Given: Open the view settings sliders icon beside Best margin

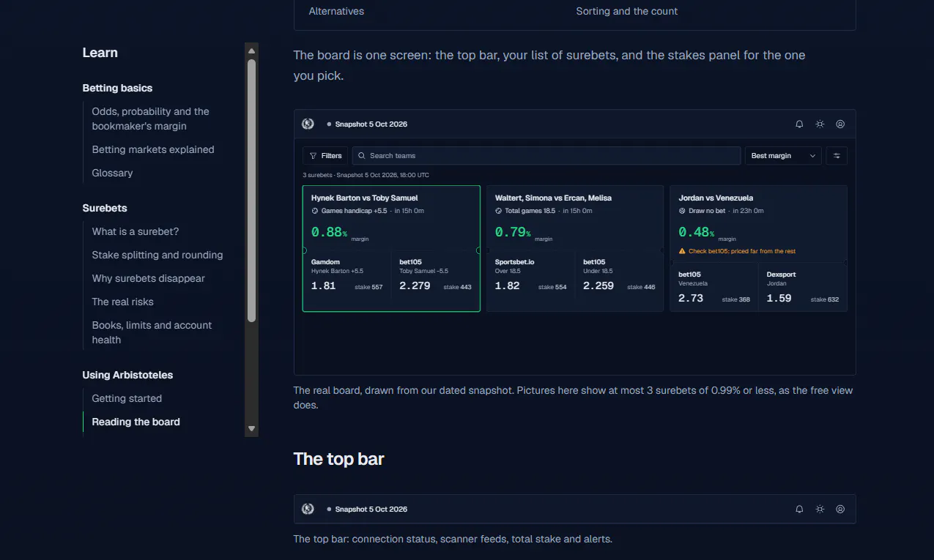Looking at the screenshot, I should (837, 156).
